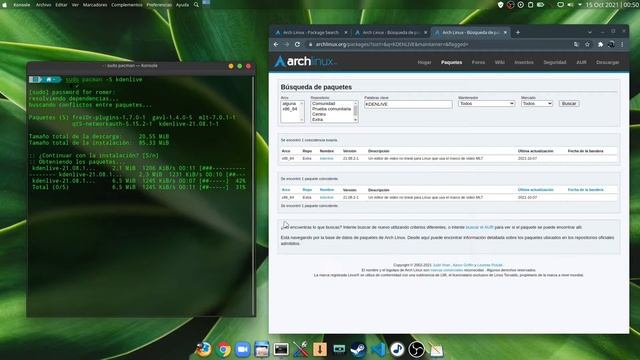The width and height of the screenshot is (640, 360).
Task: Click the Buscar button
Action: tap(569, 104)
